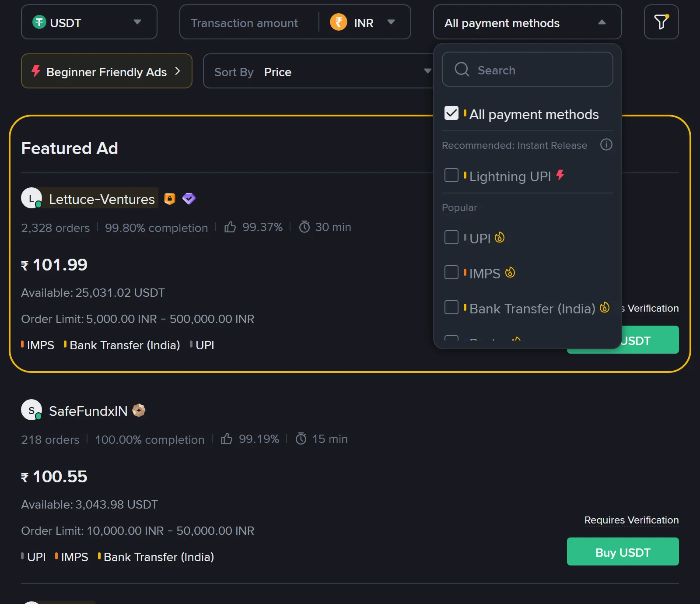Click the search magnifier icon in dropdown
This screenshot has height=604, width=700.
coord(462,69)
